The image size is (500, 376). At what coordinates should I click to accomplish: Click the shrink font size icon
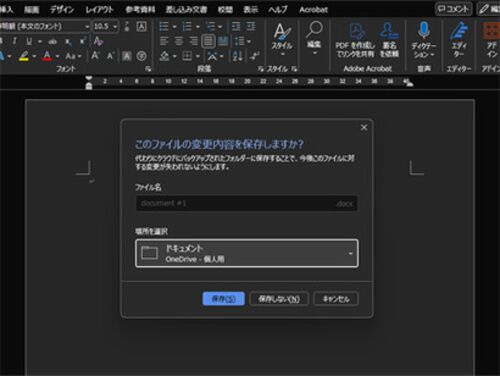[x=110, y=56]
